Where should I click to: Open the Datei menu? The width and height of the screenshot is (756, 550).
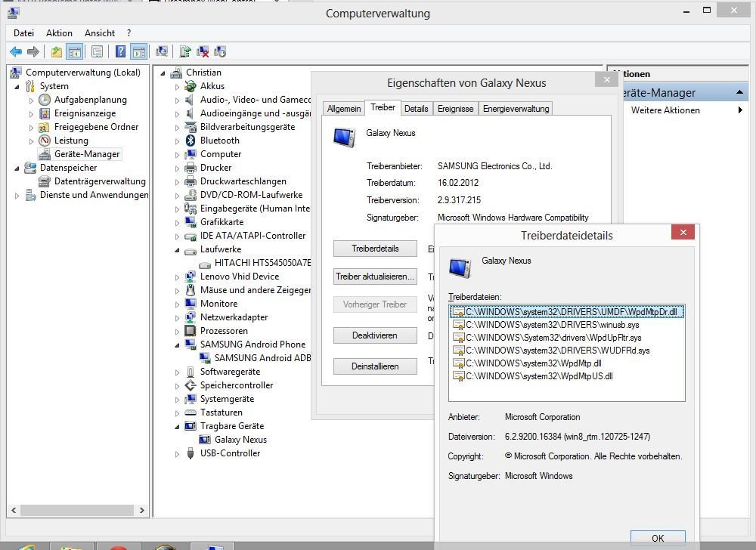coord(23,32)
